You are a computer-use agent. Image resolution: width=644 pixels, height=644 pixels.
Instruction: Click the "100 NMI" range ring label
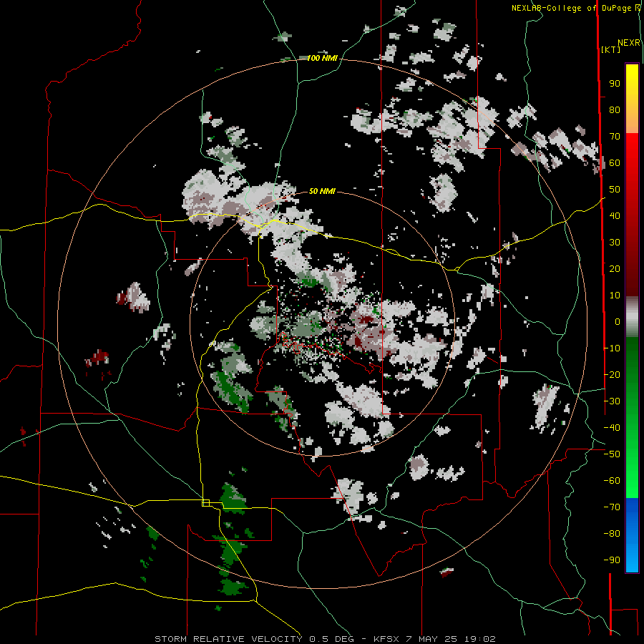(x=322, y=59)
